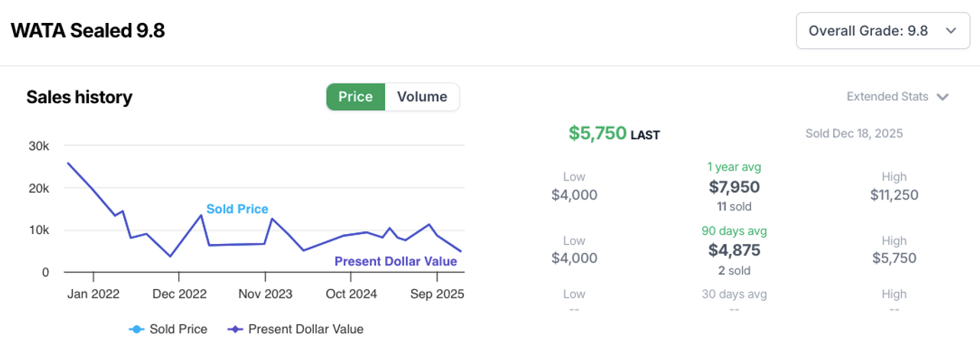Click the $11,250 one-year high value
980x348 pixels.
(x=894, y=194)
